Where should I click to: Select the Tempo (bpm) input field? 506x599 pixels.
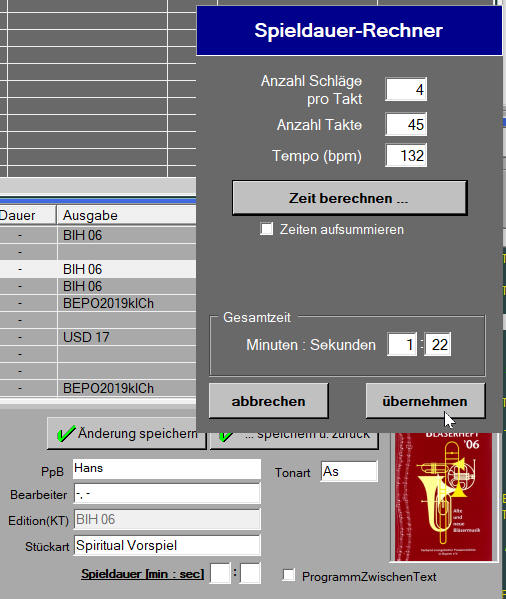pyautogui.click(x=406, y=155)
